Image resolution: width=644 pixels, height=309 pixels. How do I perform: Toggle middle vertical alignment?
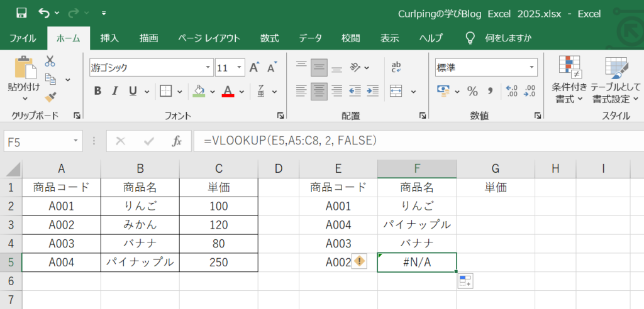(319, 68)
